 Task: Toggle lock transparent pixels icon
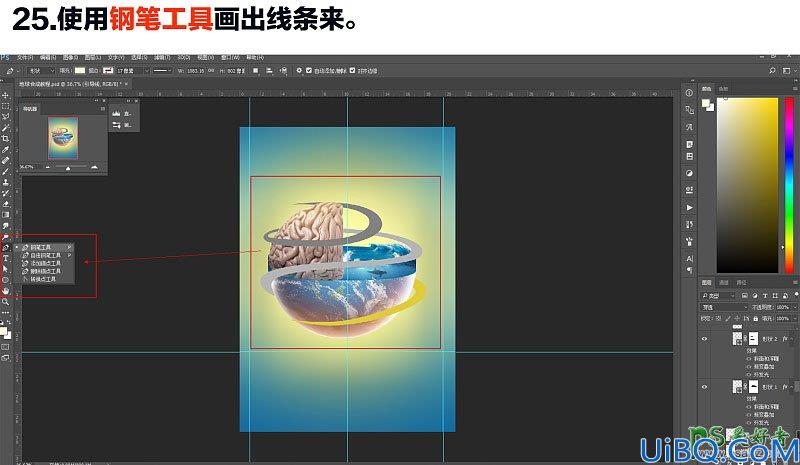(718, 318)
